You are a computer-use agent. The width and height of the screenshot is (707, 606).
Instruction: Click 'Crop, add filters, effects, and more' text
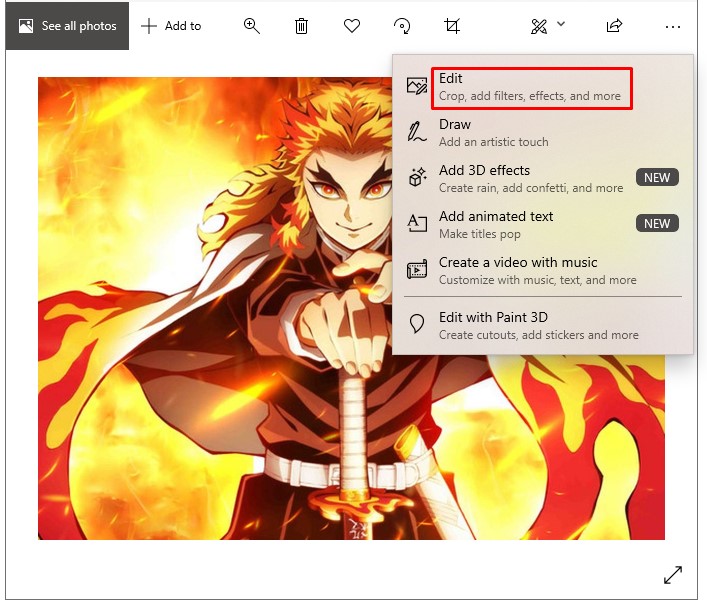(x=530, y=96)
